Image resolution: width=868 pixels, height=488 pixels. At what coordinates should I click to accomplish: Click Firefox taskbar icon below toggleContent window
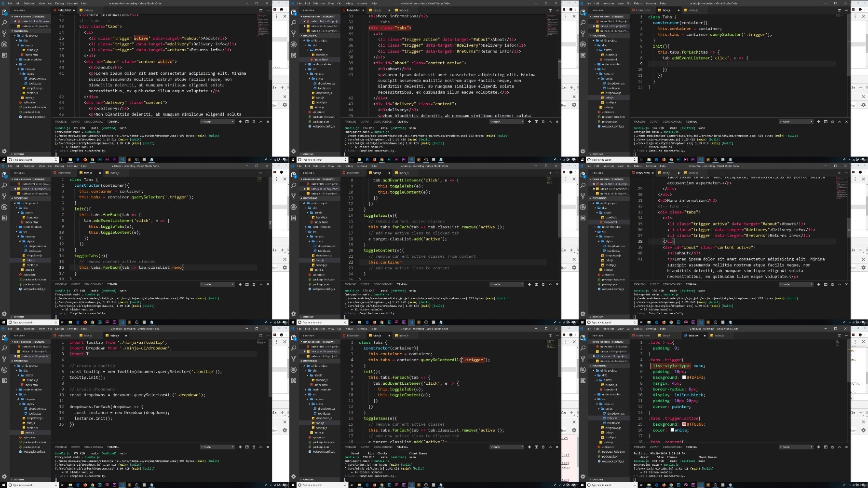(374, 322)
